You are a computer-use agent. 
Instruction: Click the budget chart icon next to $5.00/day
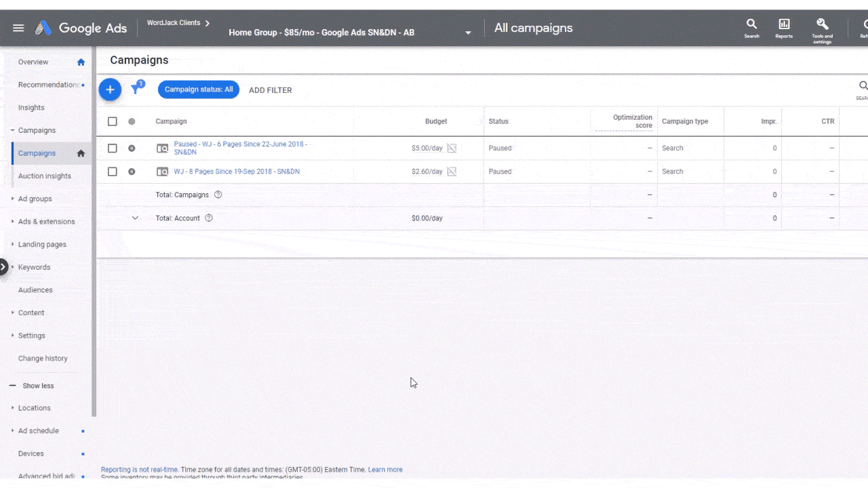(452, 148)
